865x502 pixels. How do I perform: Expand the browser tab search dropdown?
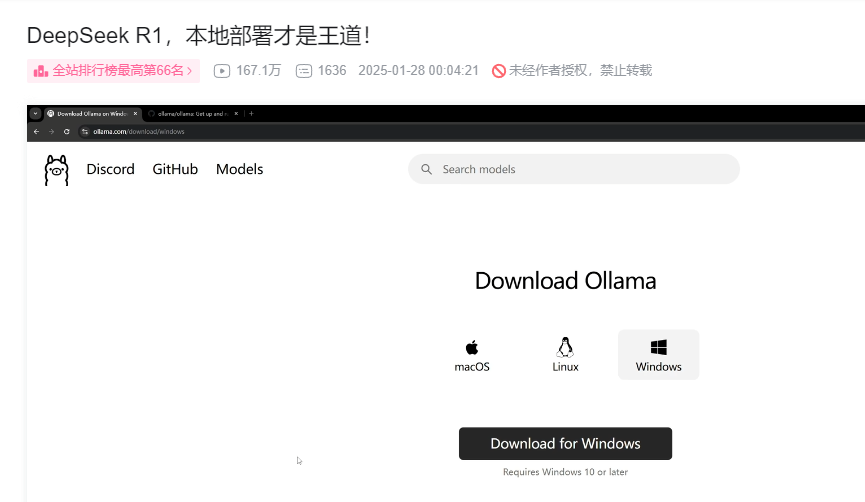pos(35,114)
